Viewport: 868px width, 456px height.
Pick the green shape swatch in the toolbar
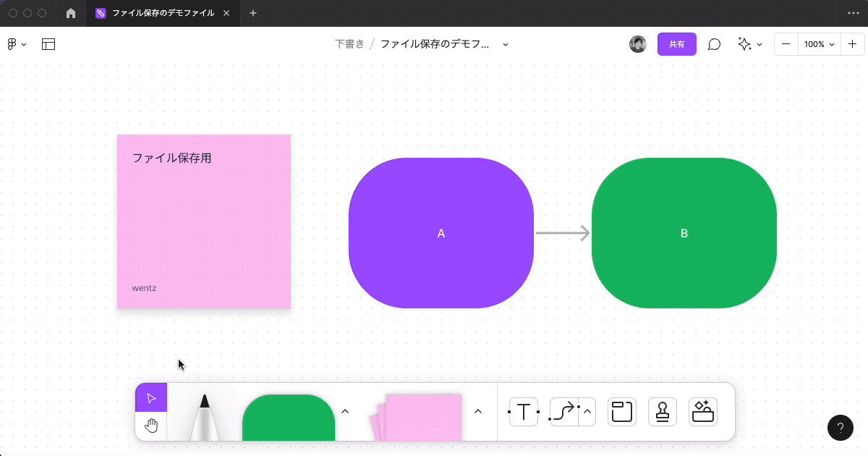pyautogui.click(x=288, y=420)
